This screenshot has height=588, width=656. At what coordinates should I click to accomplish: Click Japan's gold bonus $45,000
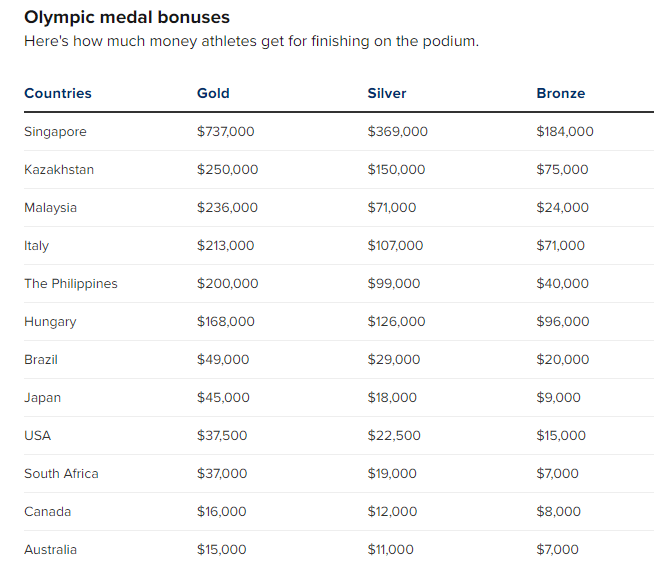tap(223, 398)
